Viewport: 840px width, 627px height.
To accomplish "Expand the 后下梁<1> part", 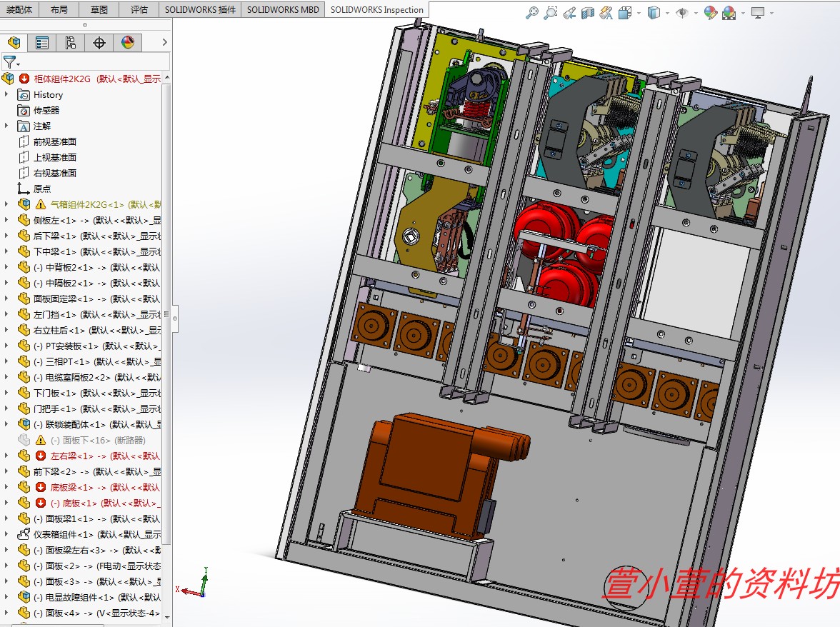I will [x=6, y=235].
